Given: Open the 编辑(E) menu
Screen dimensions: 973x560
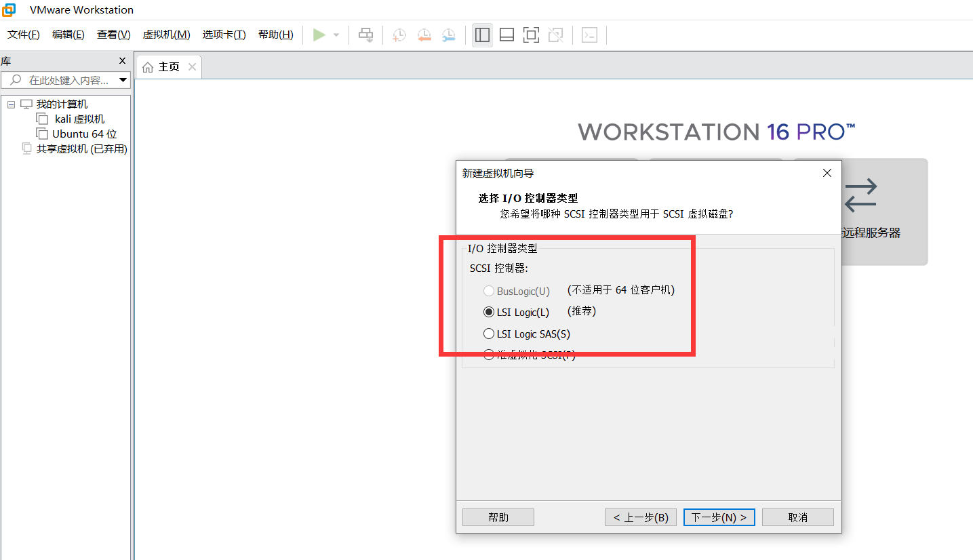Looking at the screenshot, I should (68, 35).
